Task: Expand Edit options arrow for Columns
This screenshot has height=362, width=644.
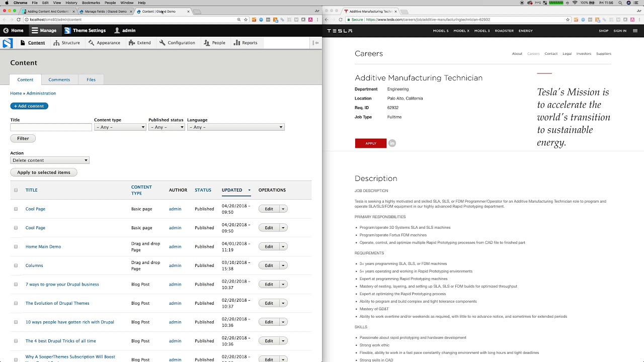Action: pyautogui.click(x=283, y=265)
